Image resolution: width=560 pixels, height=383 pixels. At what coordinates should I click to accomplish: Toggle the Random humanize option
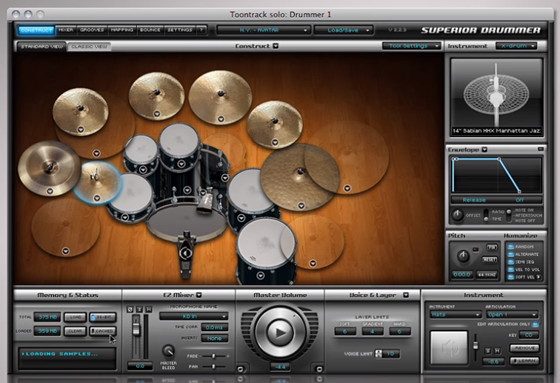(511, 247)
